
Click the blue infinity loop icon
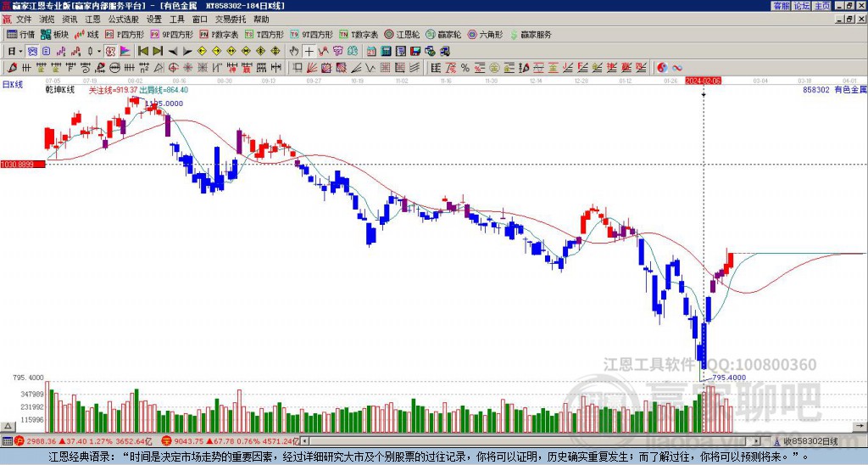[x=677, y=68]
